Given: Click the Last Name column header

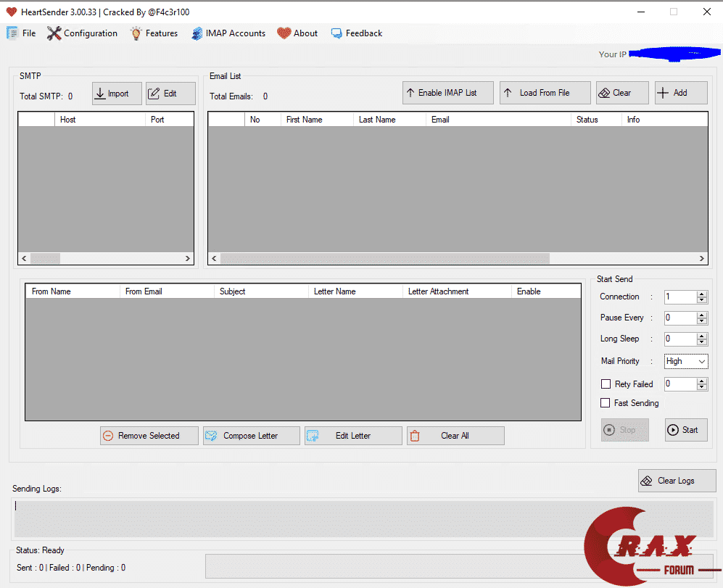Looking at the screenshot, I should (389, 120).
